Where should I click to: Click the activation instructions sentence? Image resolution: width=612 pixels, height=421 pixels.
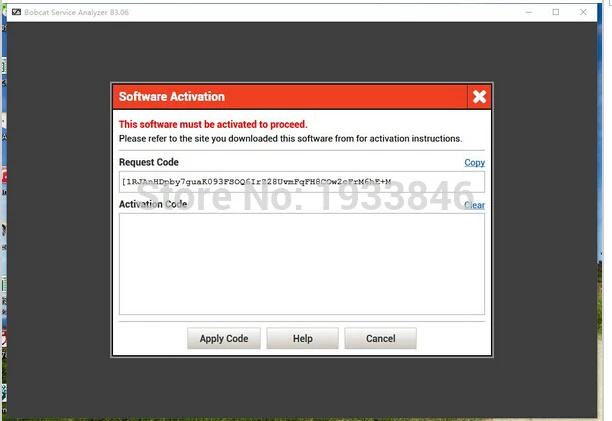pos(290,139)
